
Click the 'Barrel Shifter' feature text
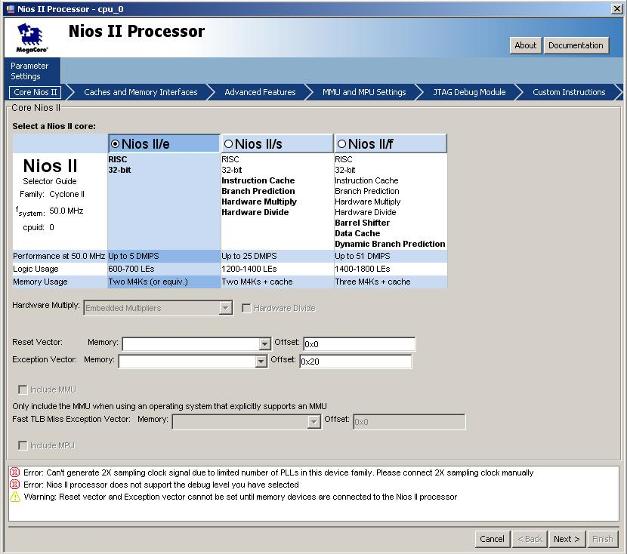point(362,223)
